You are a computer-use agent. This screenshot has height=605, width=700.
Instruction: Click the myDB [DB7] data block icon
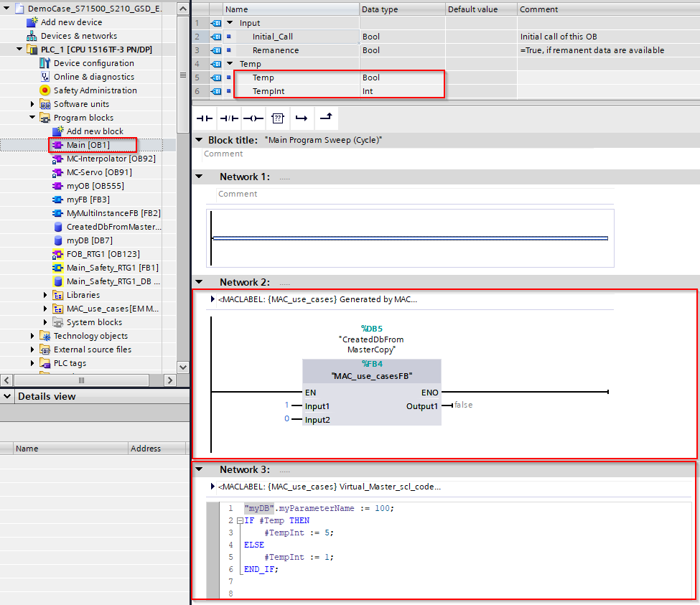point(57,240)
